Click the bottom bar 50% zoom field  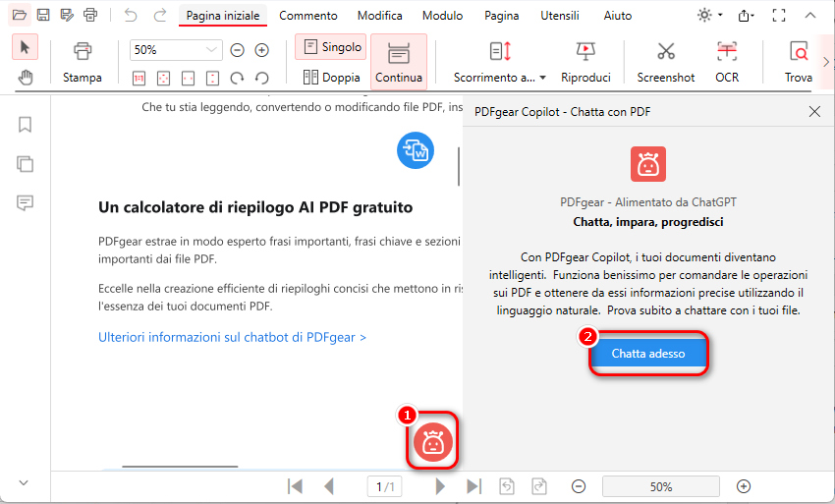(x=661, y=486)
